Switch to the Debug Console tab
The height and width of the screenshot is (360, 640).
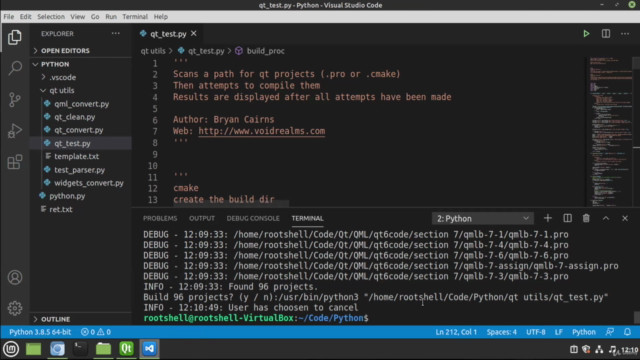[x=253, y=218]
